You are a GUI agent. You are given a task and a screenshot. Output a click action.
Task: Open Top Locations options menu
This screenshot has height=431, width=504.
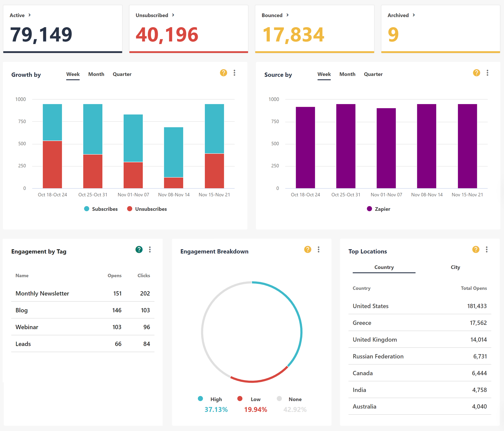(487, 249)
